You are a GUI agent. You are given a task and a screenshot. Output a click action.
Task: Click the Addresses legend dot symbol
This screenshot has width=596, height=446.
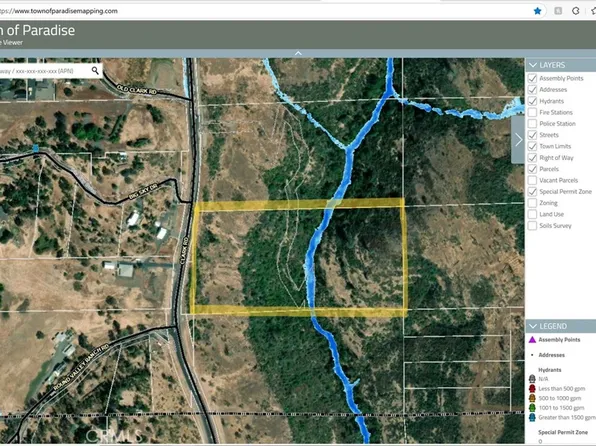pos(532,355)
